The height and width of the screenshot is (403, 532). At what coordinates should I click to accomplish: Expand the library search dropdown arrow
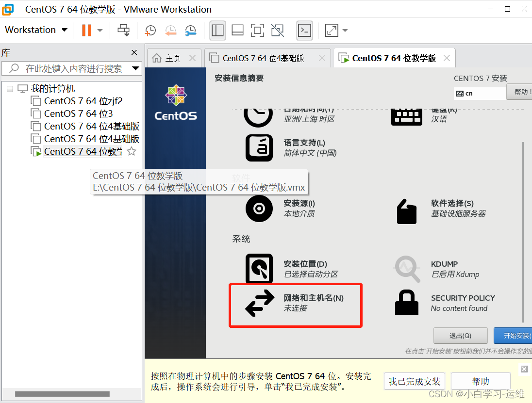(x=136, y=68)
